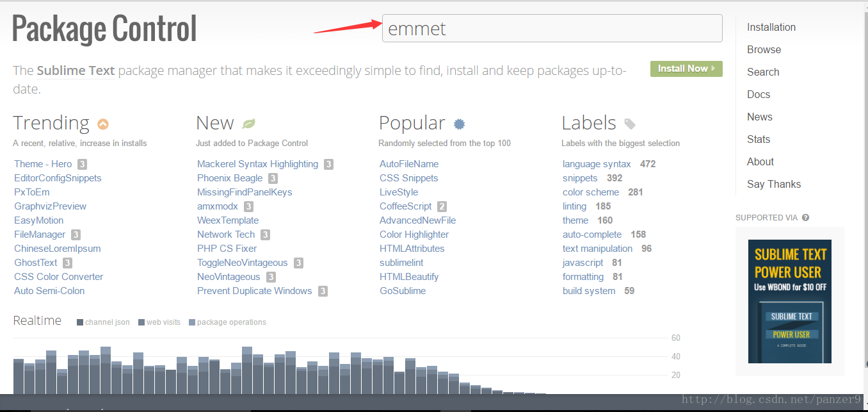View the Stats page

(759, 139)
